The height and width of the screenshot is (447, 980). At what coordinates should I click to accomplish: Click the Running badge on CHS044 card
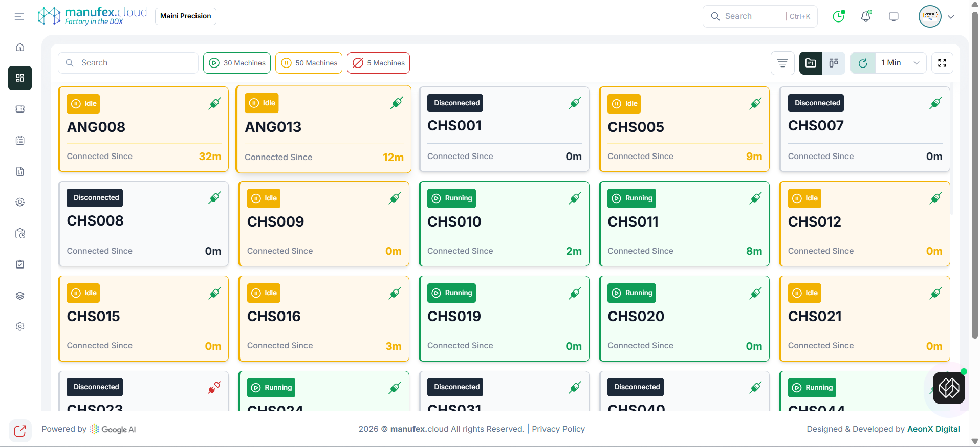(812, 388)
